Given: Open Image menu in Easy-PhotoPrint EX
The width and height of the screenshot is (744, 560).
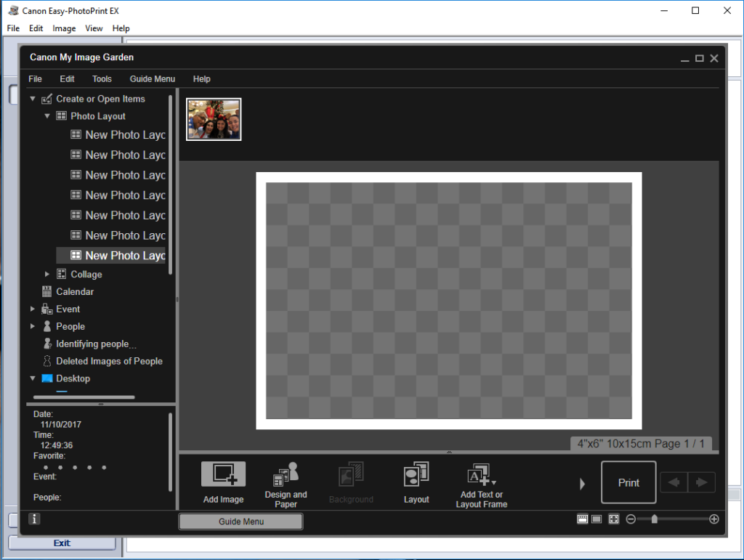Looking at the screenshot, I should click(x=64, y=28).
